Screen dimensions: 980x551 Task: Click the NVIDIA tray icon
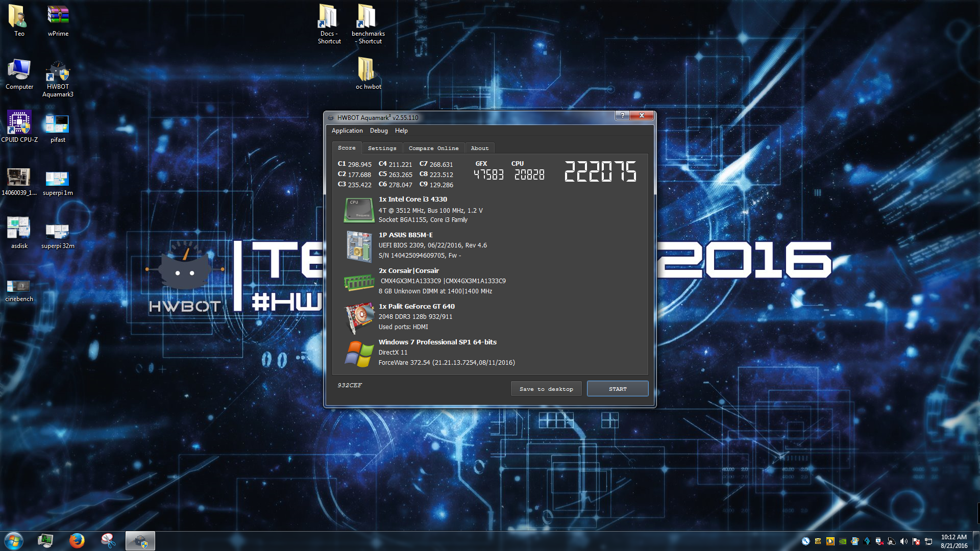(843, 541)
